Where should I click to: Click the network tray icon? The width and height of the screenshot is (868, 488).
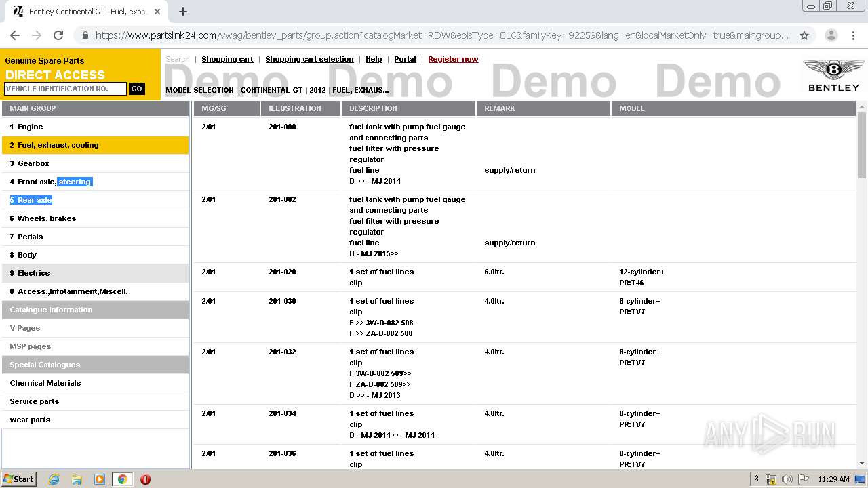click(x=771, y=479)
